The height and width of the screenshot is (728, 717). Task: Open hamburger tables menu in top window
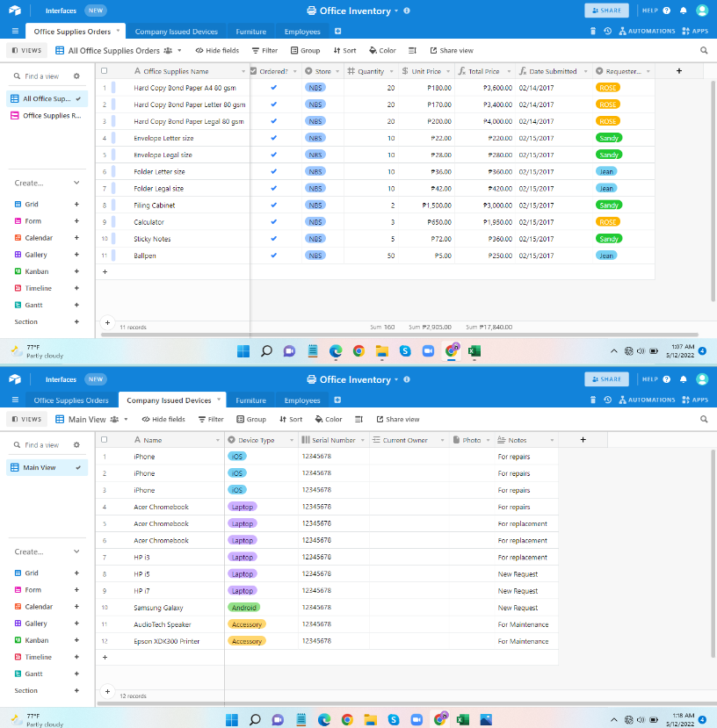15,31
